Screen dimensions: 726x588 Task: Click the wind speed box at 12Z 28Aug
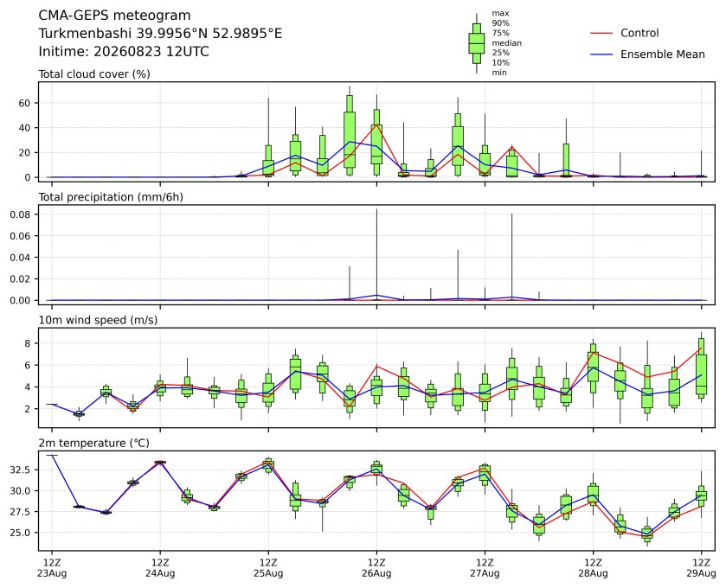[593, 367]
